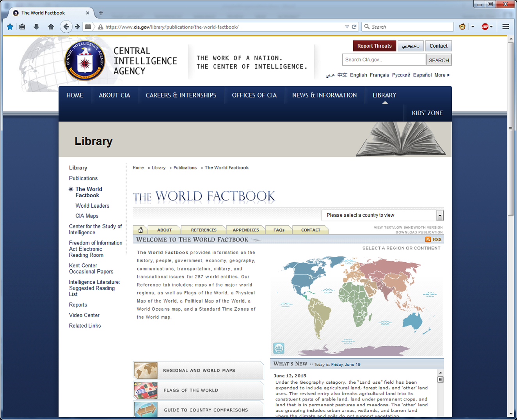Image resolution: width=517 pixels, height=420 pixels.
Task: Go to browser home page icon
Action: (51, 27)
